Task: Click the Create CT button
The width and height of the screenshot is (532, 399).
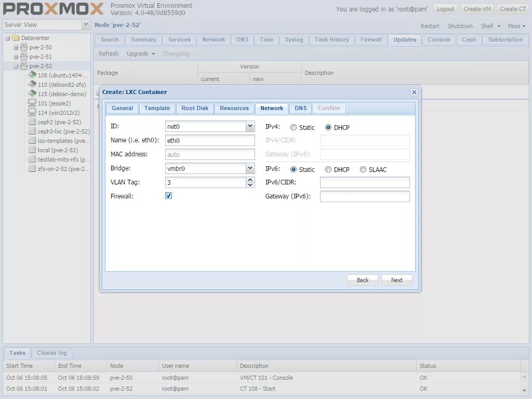Action: pos(513,9)
